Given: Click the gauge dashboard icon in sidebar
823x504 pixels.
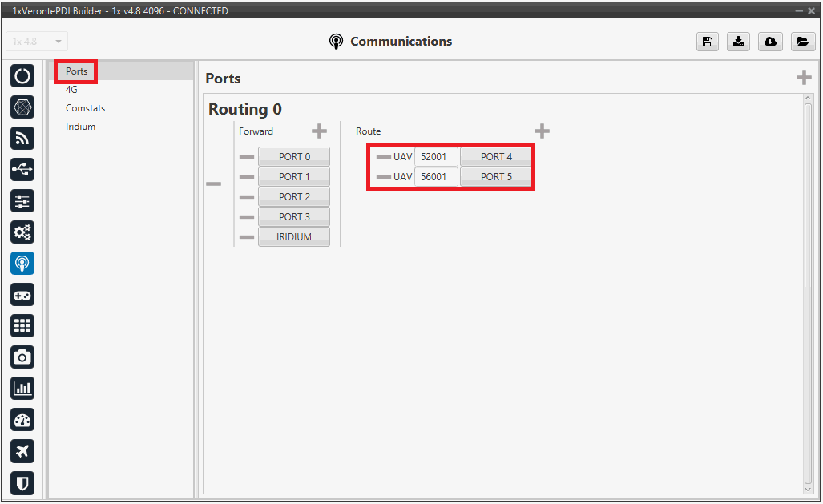Looking at the screenshot, I should point(22,420).
